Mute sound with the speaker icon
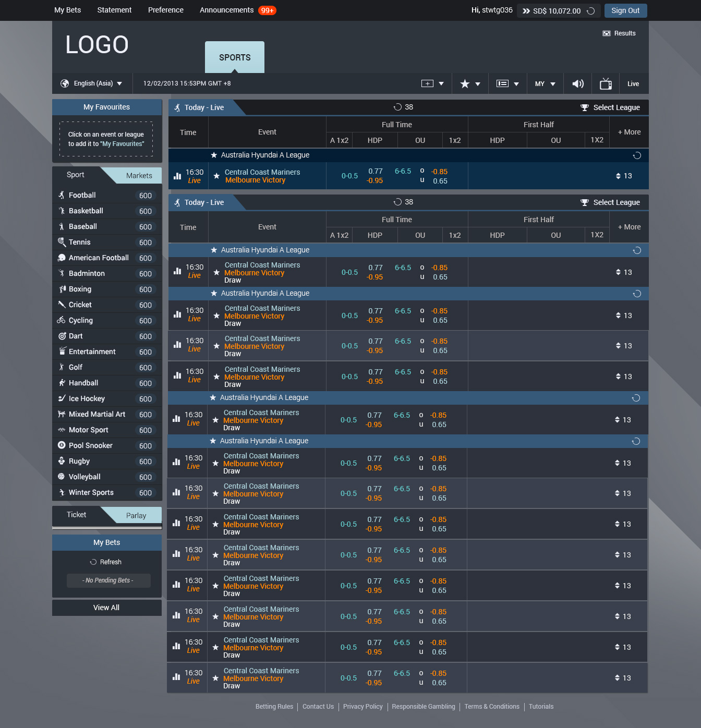 578,84
